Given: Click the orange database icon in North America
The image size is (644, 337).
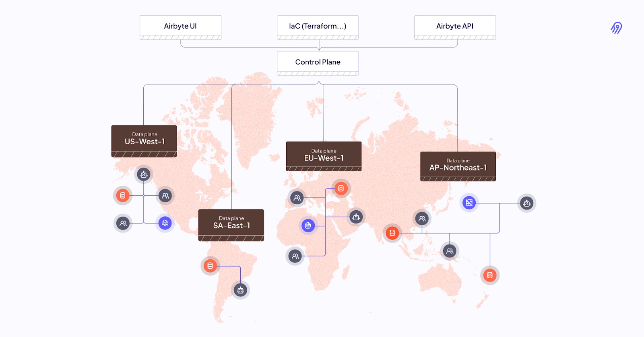Looking at the screenshot, I should pos(123,195).
